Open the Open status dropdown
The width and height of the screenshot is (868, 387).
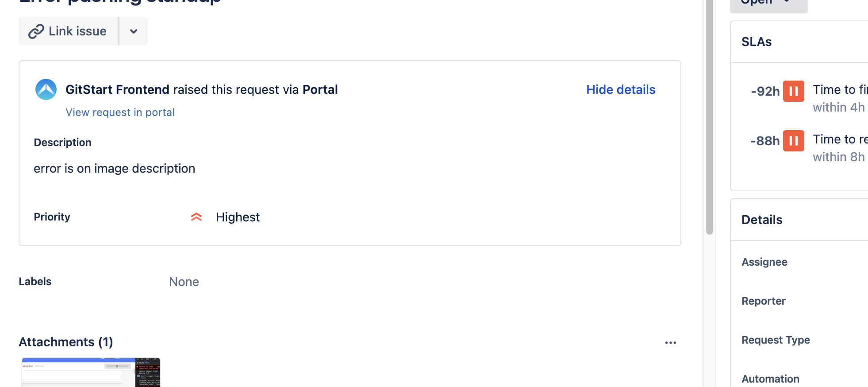coord(768,4)
